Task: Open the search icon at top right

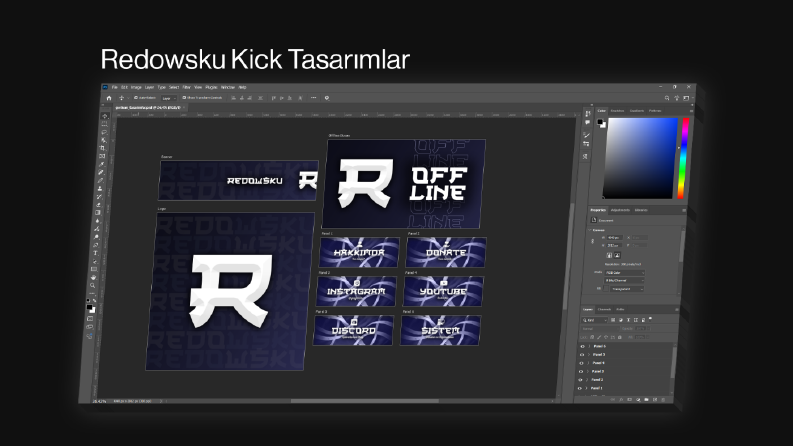Action: click(667, 98)
